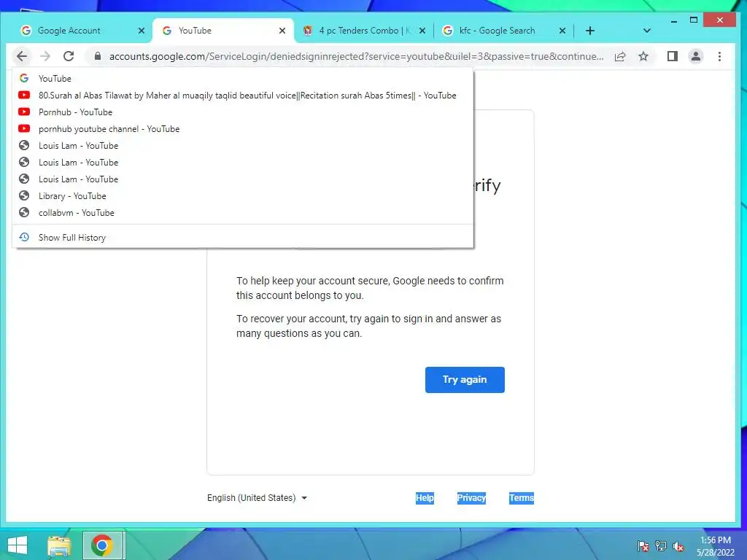Go back using the browser back arrow
This screenshot has width=747, height=560.
pos(22,56)
